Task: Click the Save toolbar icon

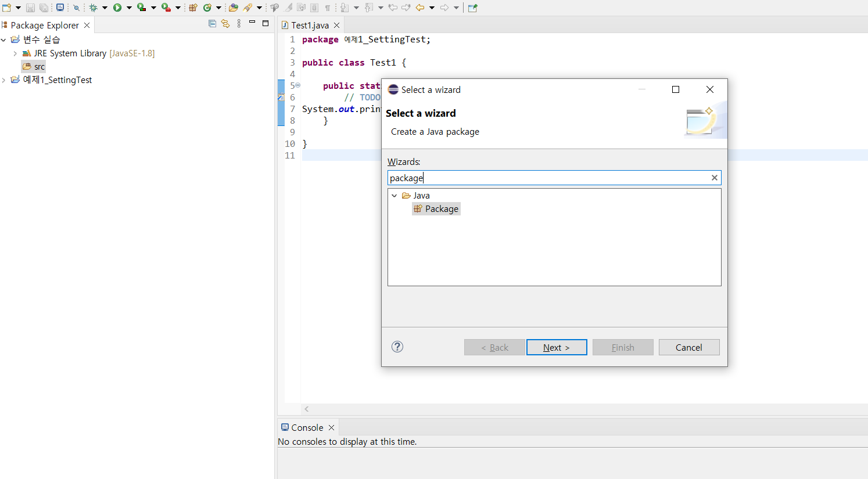Action: [x=30, y=8]
